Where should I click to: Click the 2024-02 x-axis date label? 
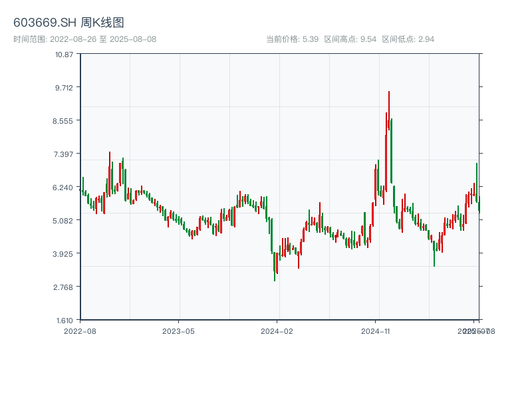(277, 331)
